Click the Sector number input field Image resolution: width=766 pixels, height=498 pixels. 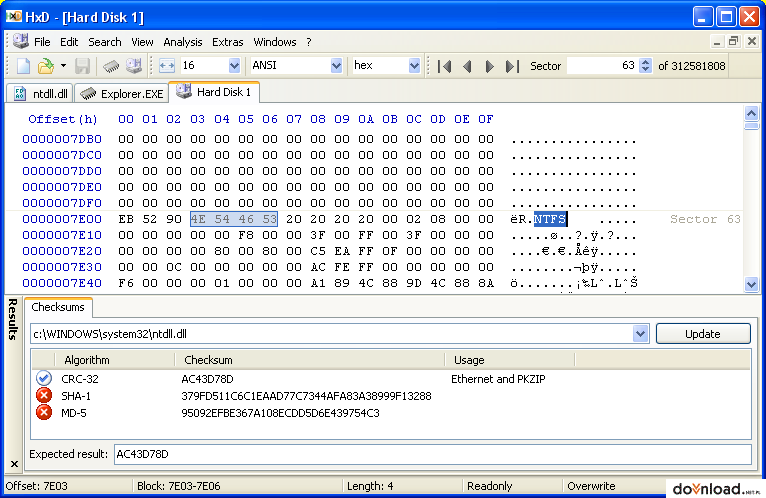602,65
